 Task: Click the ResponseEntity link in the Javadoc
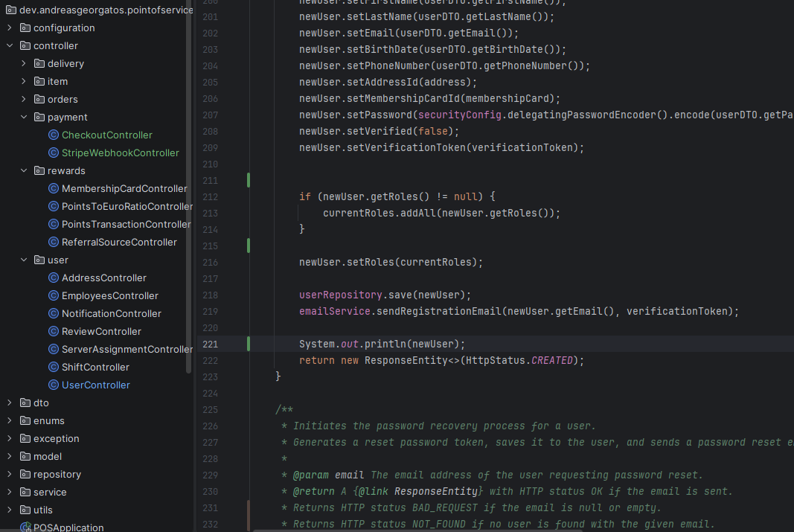coord(435,491)
